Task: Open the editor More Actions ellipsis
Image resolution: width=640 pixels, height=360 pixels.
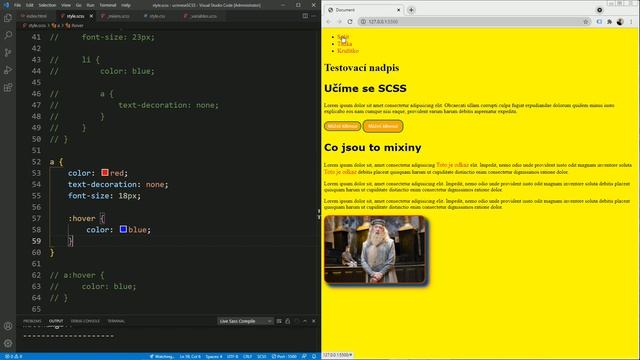Action: coord(313,16)
